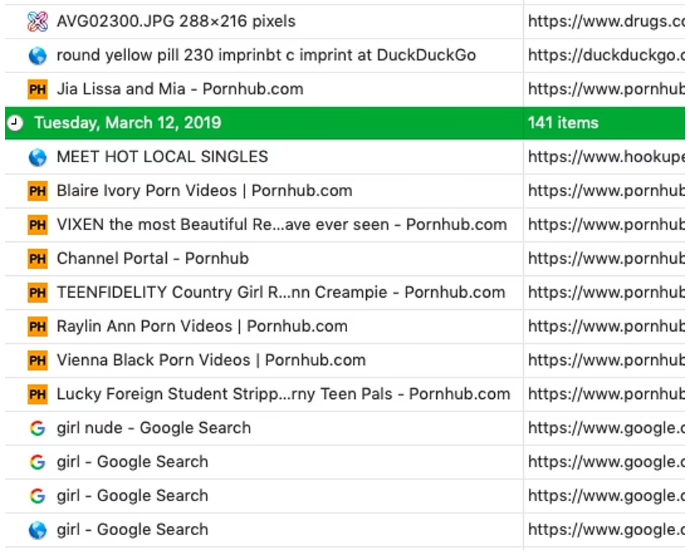
Task: Click the globe icon beside MEET HOT LOCAL SINGLES
Action: 37,157
